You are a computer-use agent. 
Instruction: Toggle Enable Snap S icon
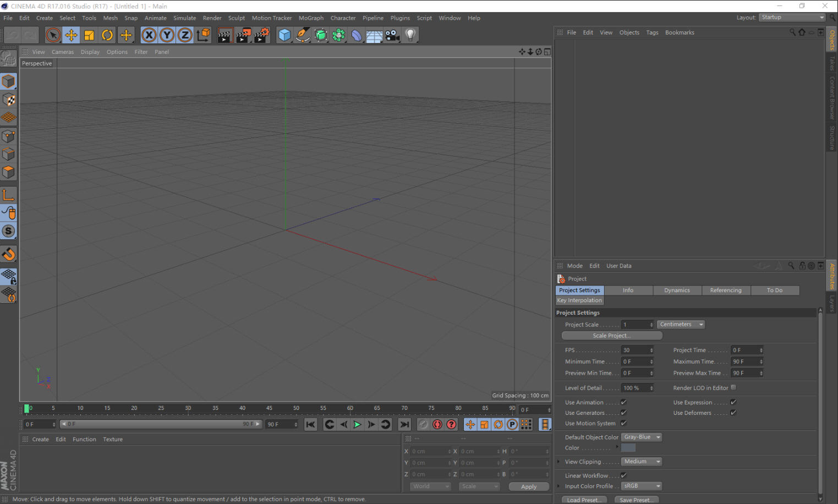(9, 231)
